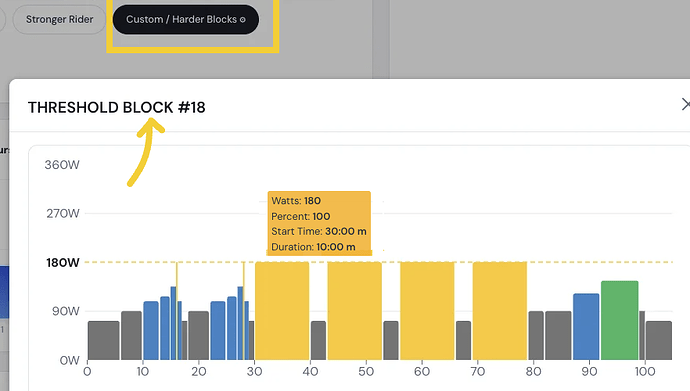Click the first yellow threshold interval starting at 30
Image resolution: width=690 pixels, height=391 pixels.
(282, 311)
